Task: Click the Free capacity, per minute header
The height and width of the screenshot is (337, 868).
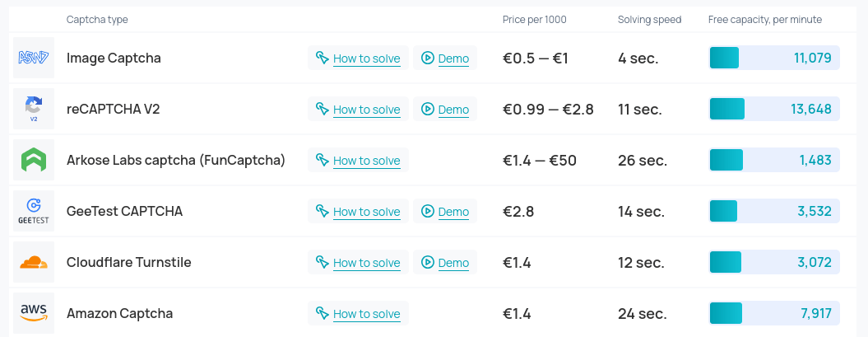Action: 764,20
